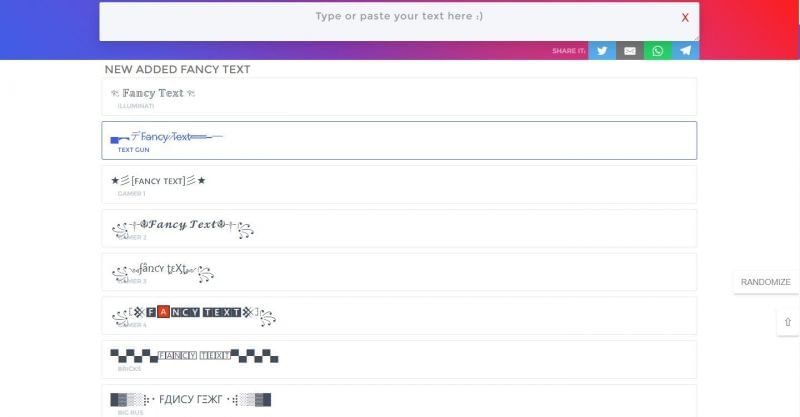800x417 pixels.
Task: Share on WhatsApp
Action: [x=657, y=50]
